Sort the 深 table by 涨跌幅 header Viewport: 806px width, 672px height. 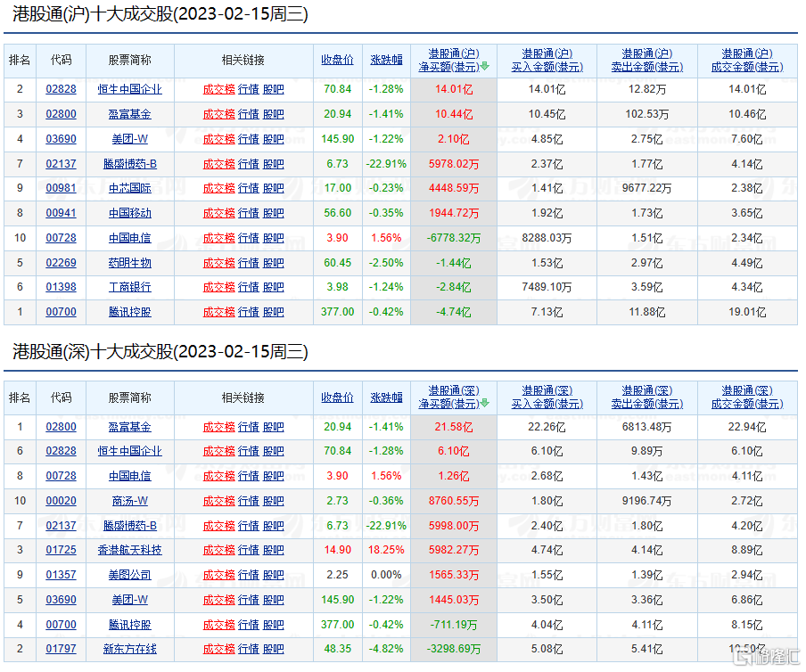[386, 397]
